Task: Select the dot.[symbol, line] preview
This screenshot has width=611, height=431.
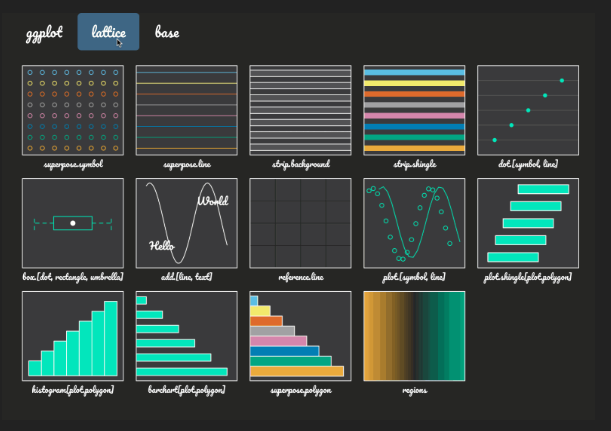Action: (x=528, y=110)
